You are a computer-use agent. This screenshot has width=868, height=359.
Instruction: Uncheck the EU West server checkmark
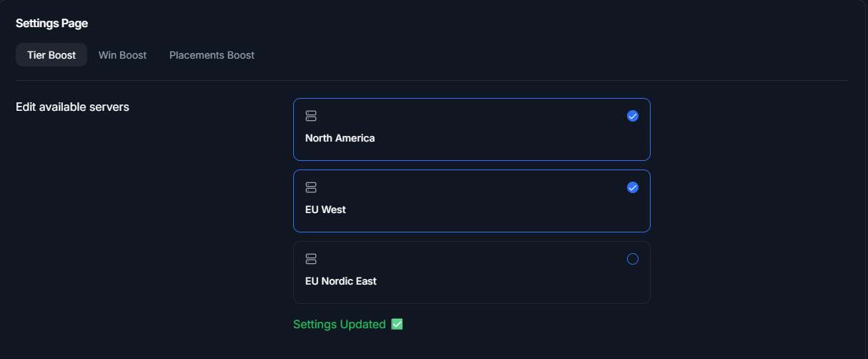[633, 187]
